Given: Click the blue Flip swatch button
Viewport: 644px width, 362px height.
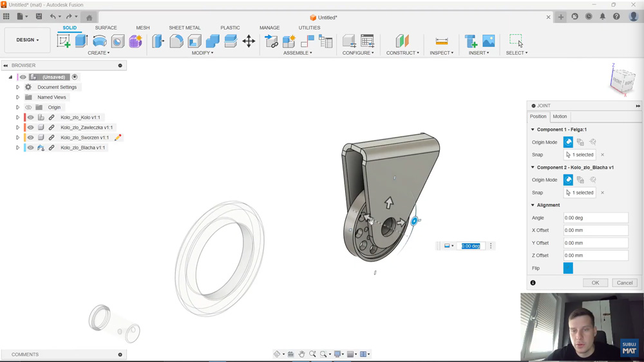Looking at the screenshot, I should click(568, 269).
